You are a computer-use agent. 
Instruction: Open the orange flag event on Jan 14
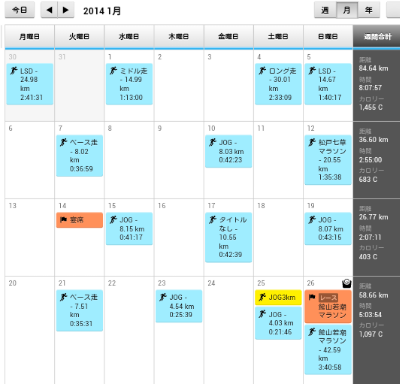[79, 220]
